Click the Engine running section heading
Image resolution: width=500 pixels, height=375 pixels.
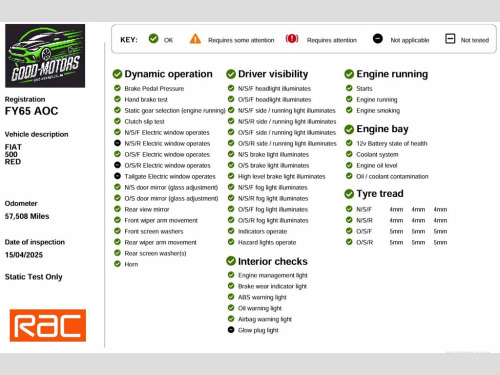[392, 74]
